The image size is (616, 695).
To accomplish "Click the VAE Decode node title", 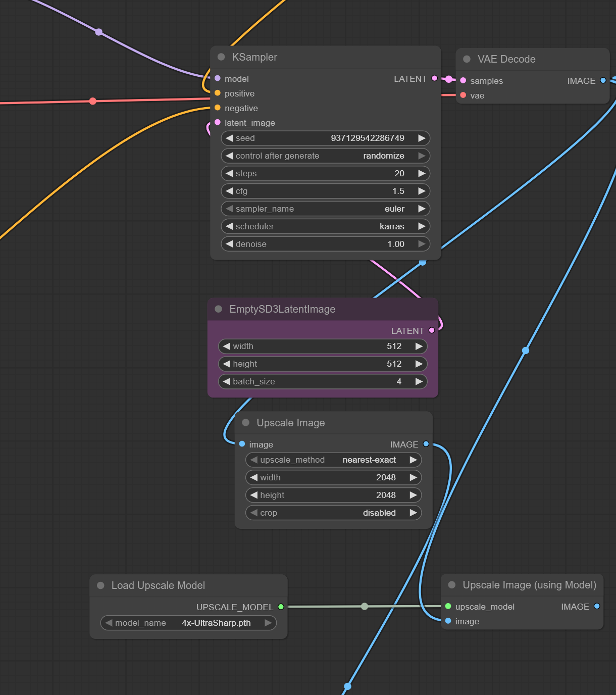I will (506, 59).
